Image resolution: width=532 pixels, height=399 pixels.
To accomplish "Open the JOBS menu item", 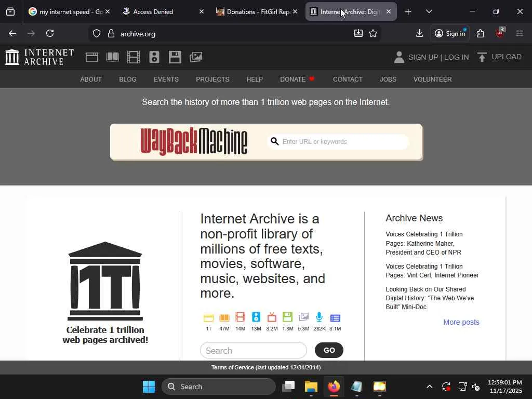I will 388,79.
